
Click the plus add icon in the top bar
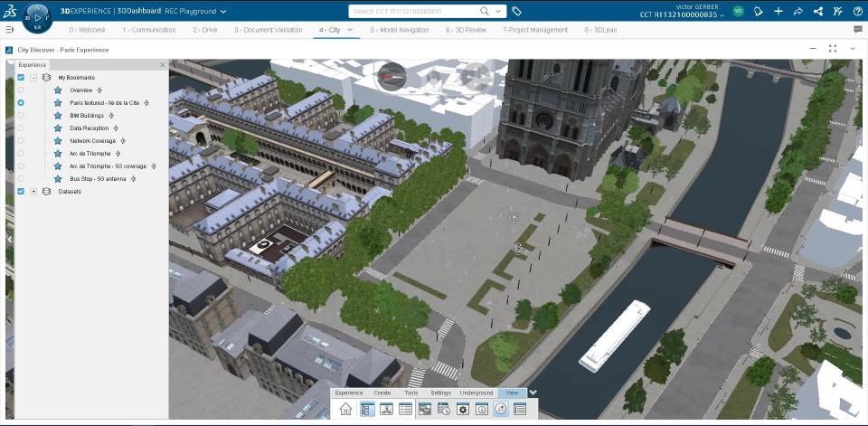778,12
